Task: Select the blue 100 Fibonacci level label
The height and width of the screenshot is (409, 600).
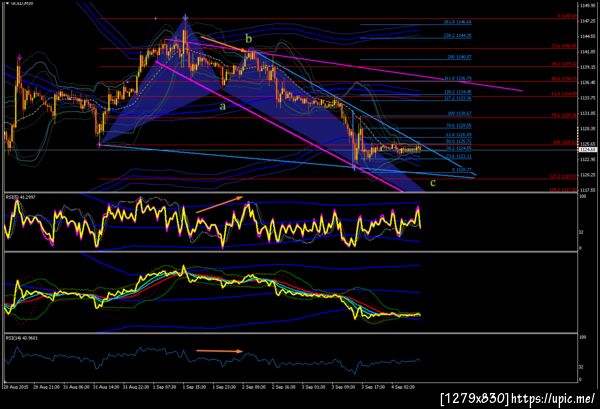Action: pyautogui.click(x=460, y=114)
